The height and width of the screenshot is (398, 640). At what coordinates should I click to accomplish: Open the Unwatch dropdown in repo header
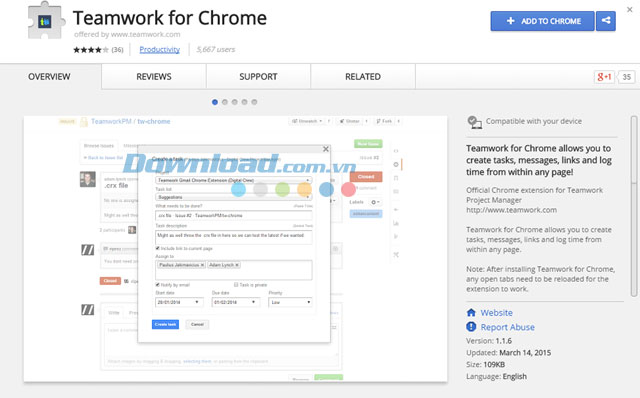click(x=307, y=121)
